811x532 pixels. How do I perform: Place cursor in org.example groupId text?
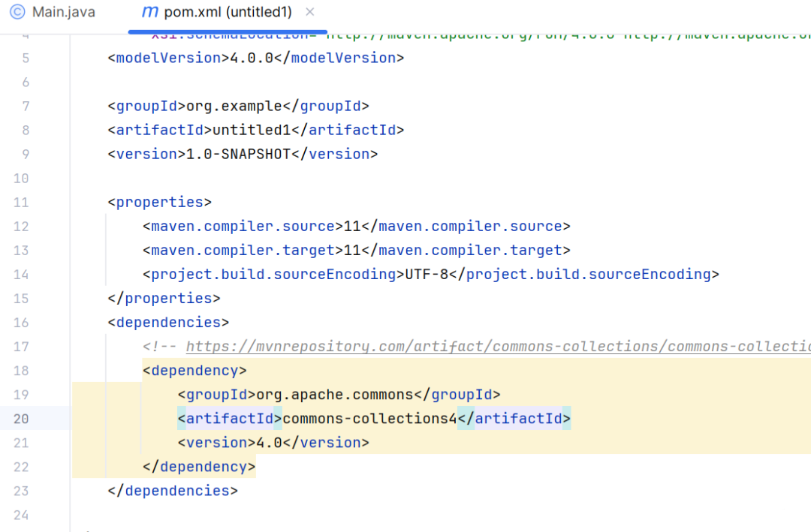[x=234, y=106]
